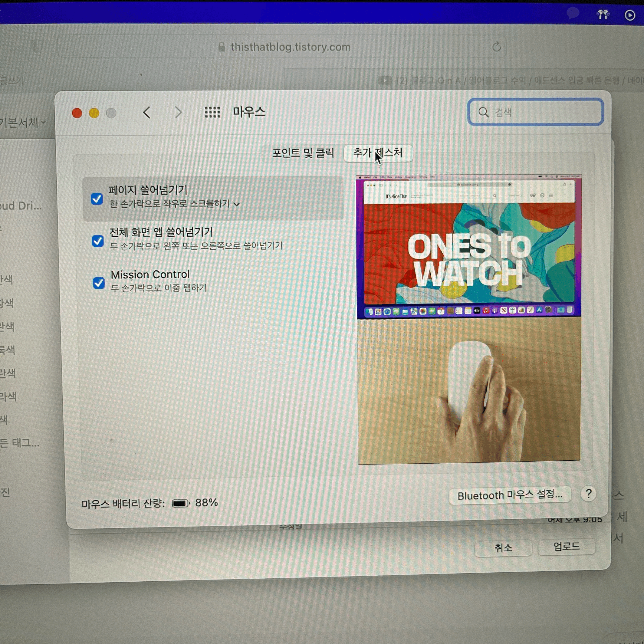Click the Mission Control label
644x644 pixels.
coord(150,274)
